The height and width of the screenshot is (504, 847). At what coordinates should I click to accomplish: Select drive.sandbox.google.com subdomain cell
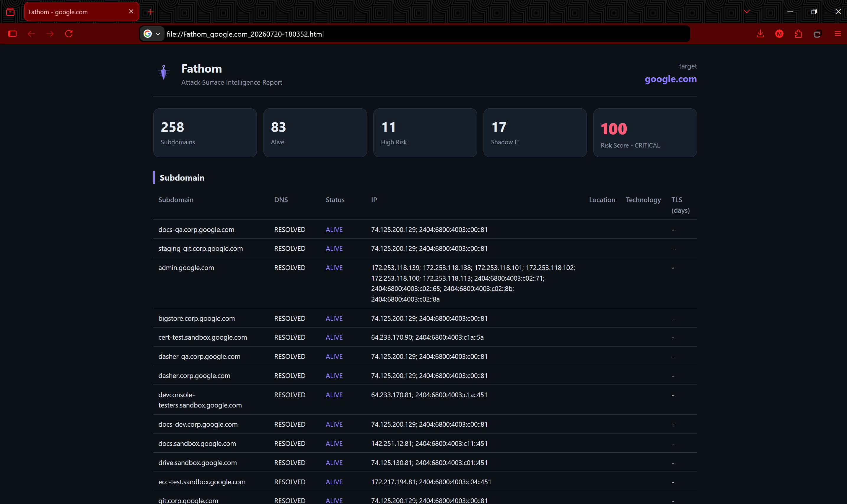pos(198,463)
